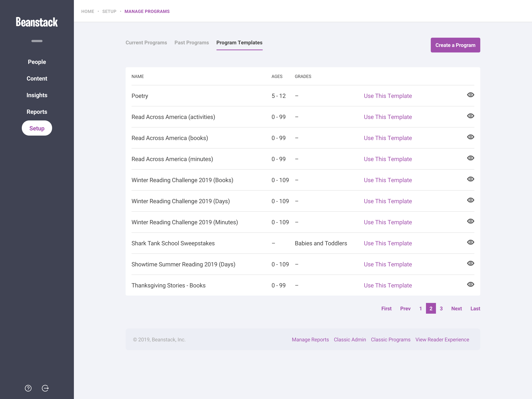Screen dimensions: 532x399
Task: Preview Read Across America (activities) eye icon
Action: click(x=470, y=116)
